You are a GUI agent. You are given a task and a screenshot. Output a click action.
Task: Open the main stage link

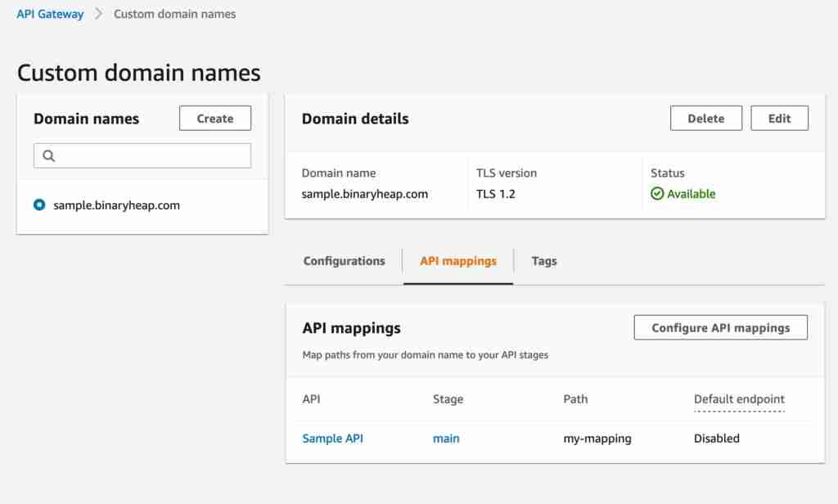[x=446, y=438]
